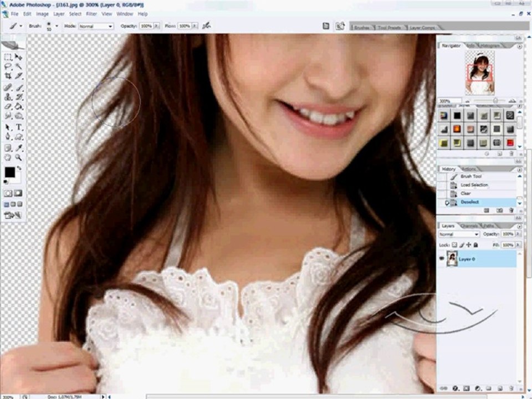Open the Select menu
Screen dimensions: 532x399
point(75,14)
